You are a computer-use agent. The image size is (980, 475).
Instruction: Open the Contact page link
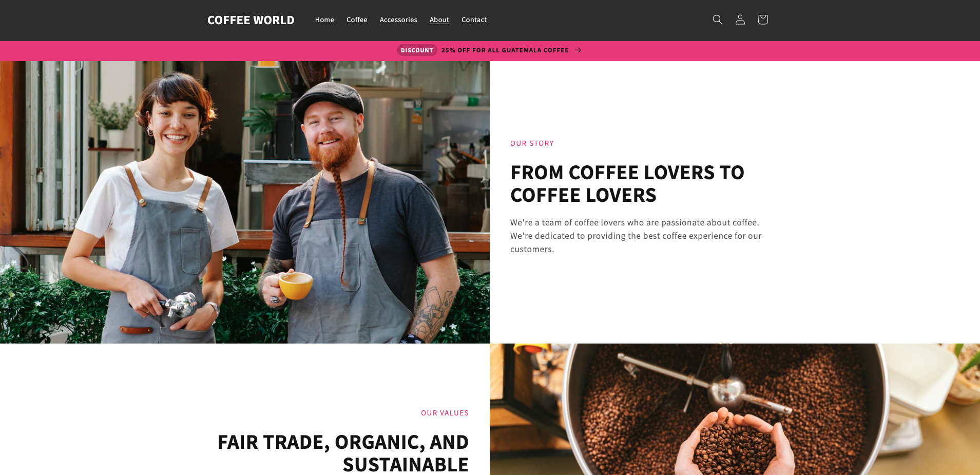coord(474,20)
